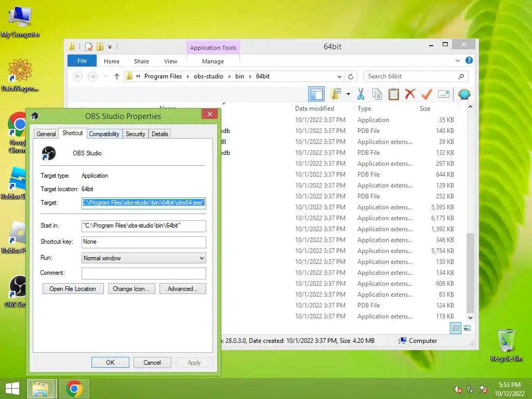Open the View ribbon tab
This screenshot has height=399, width=532.
click(170, 61)
